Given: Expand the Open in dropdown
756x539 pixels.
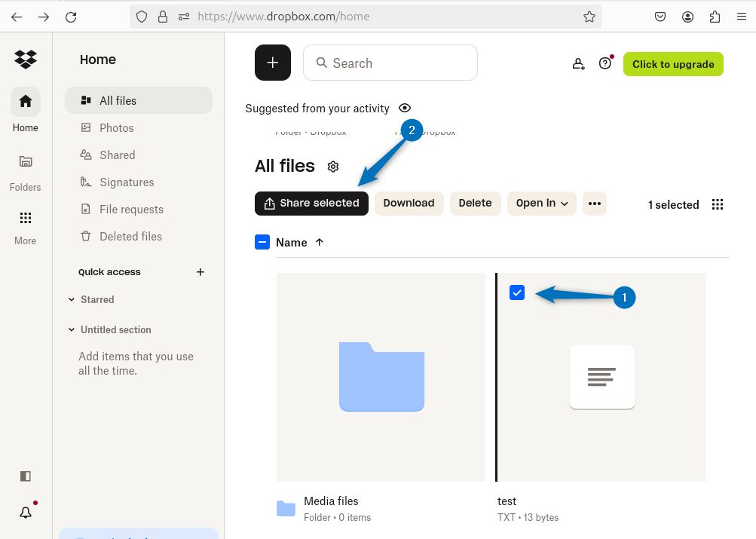Looking at the screenshot, I should click(542, 204).
